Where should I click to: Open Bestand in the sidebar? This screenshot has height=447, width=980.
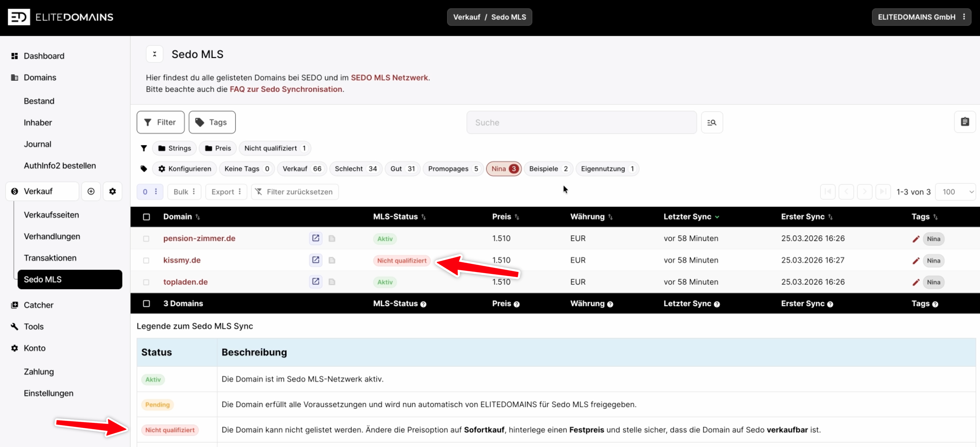pyautogui.click(x=39, y=101)
